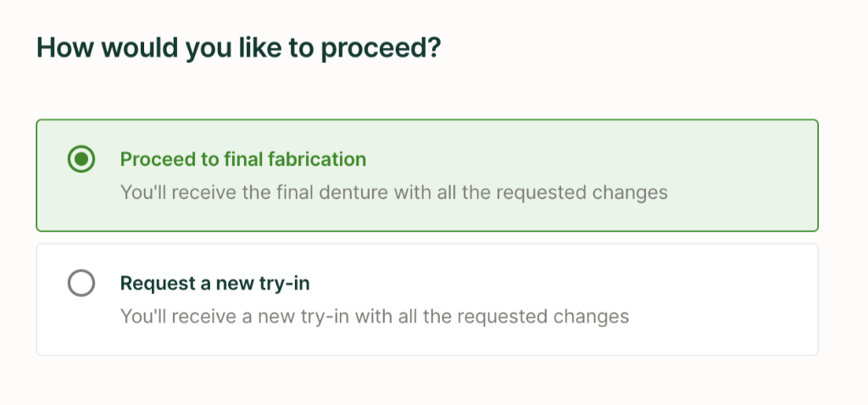Activate the unselected radio option
Image resolution: width=868 pixels, height=405 pixels.
click(81, 283)
